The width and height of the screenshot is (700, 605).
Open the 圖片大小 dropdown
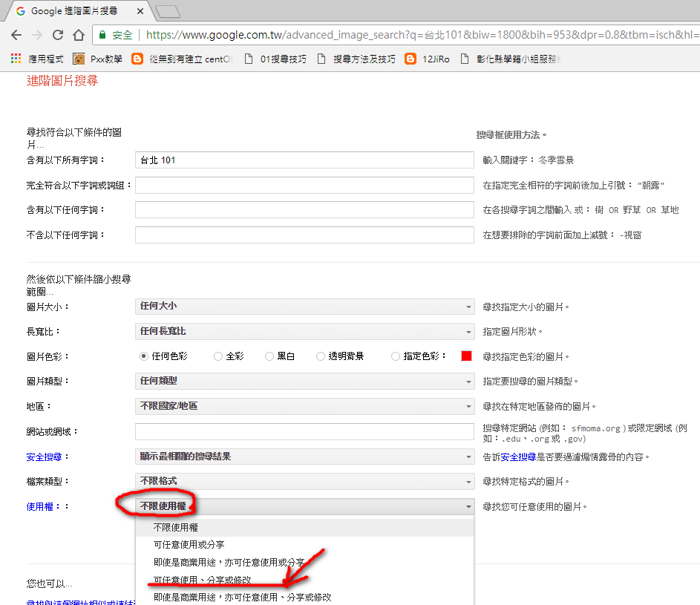304,307
